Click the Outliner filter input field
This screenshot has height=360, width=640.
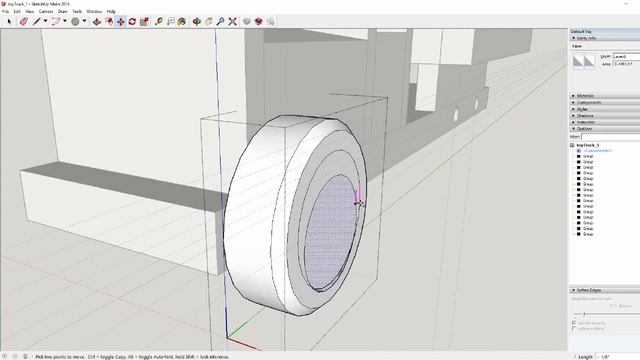coord(611,137)
